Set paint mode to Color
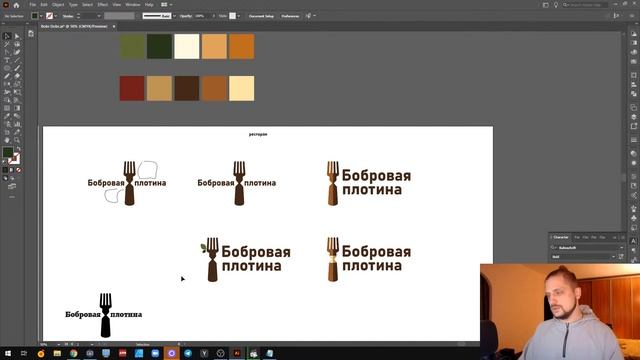 [x=5, y=170]
